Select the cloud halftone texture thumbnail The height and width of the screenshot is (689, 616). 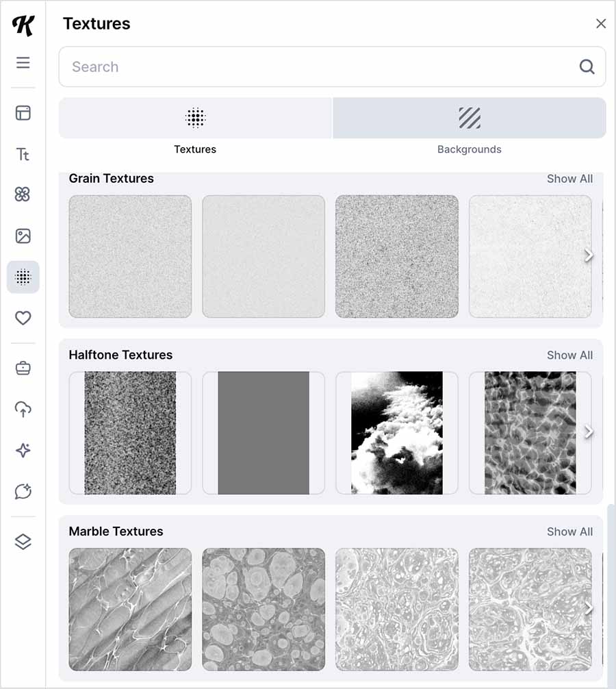click(397, 433)
